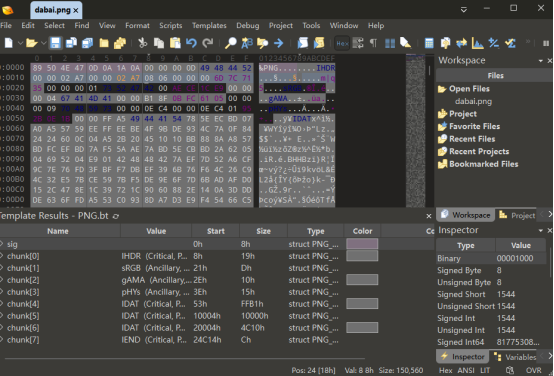Screen dimensions: 554x376
Task: Close the dabai.png tab
Action: tap(76, 11)
